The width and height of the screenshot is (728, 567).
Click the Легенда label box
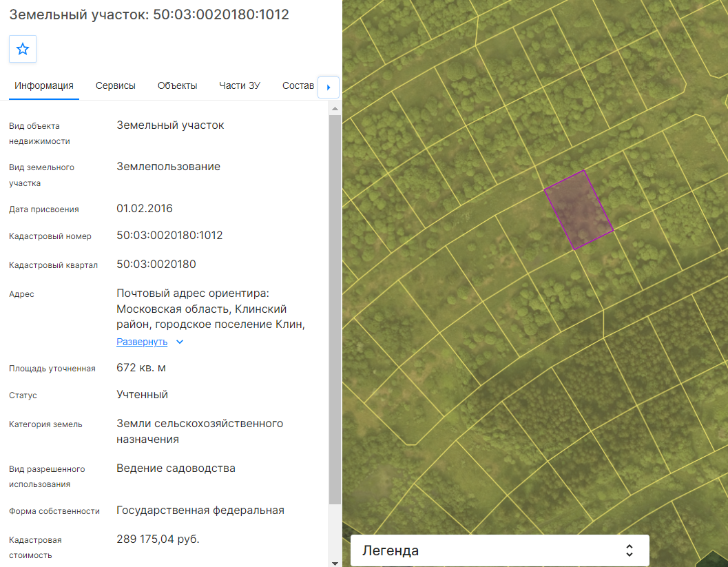tap(499, 550)
